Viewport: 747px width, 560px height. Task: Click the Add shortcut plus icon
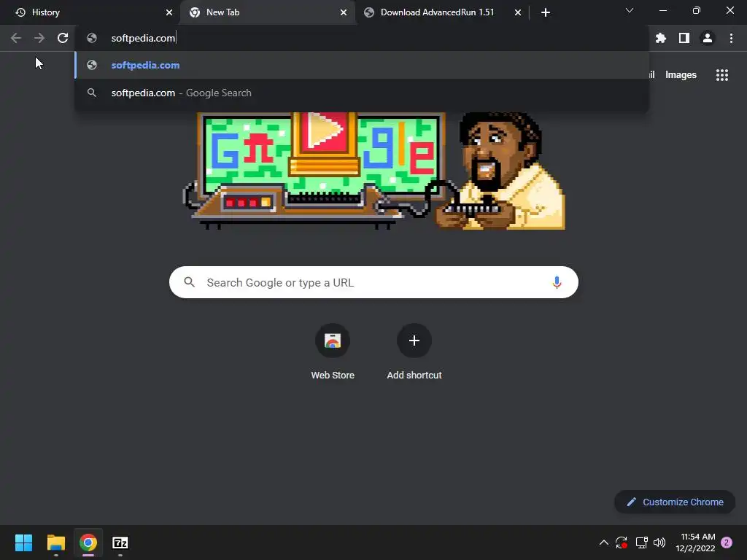(414, 341)
